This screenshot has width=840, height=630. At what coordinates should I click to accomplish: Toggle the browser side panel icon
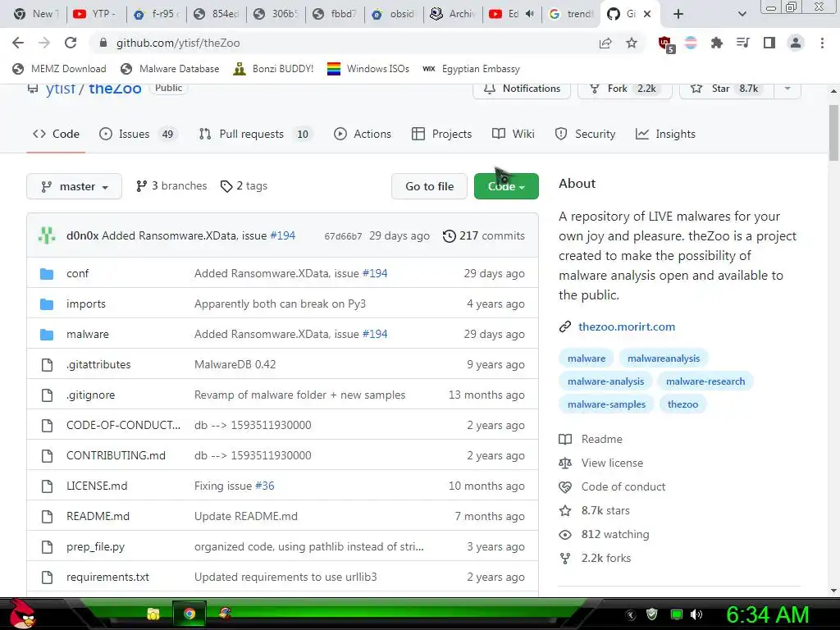point(769,43)
